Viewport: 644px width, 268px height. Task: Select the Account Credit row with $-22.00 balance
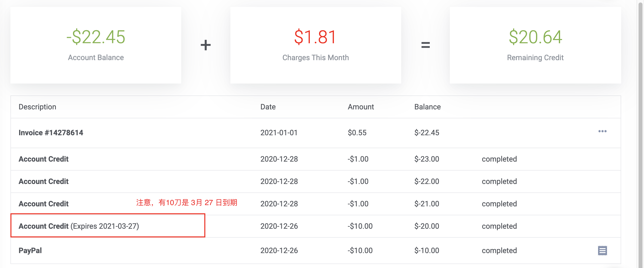(43, 181)
